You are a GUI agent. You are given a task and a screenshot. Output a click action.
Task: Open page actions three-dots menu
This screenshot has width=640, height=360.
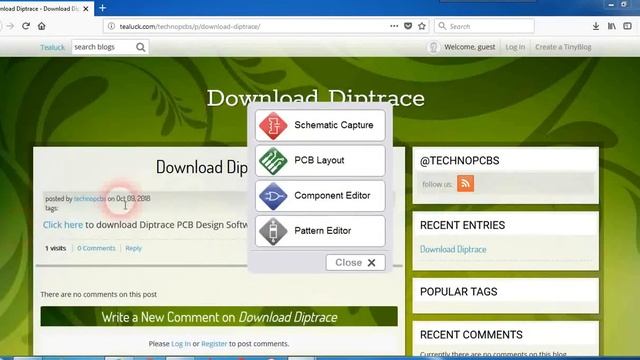tap(394, 26)
